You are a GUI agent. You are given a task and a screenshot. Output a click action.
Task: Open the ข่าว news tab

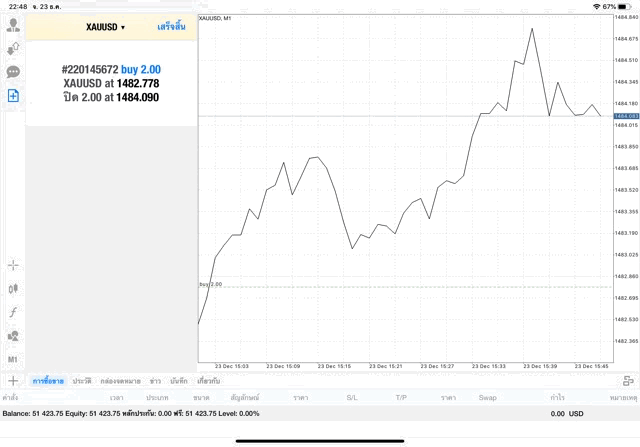point(155,381)
